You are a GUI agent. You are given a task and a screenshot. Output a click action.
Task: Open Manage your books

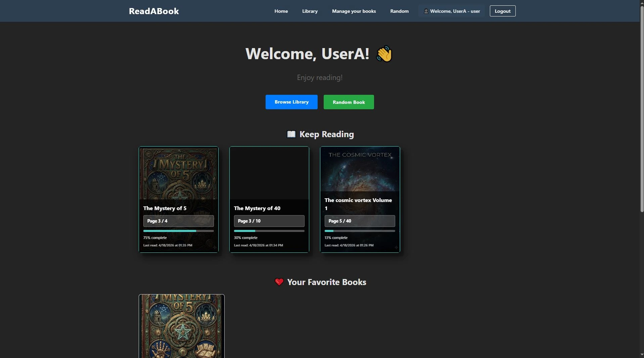[x=354, y=11]
